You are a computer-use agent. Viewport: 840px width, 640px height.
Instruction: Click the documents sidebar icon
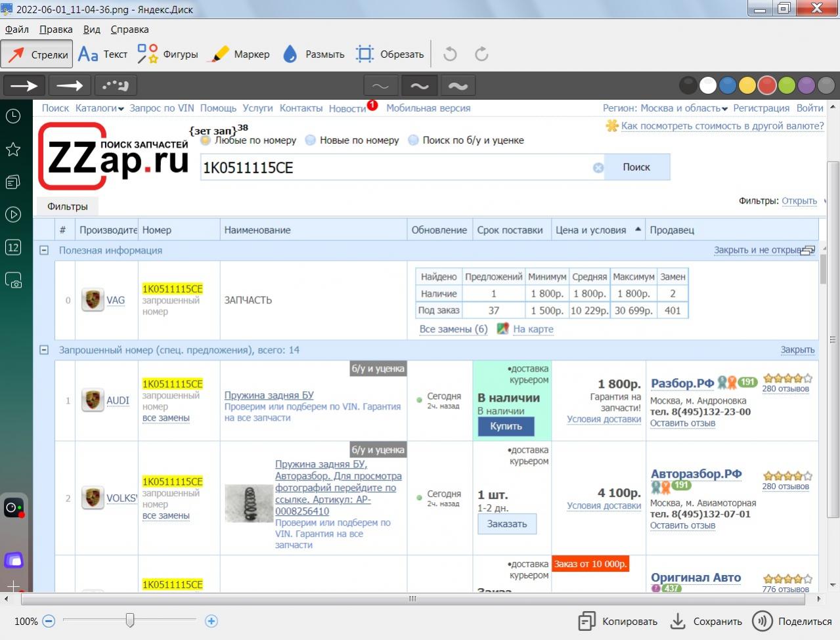click(x=13, y=182)
